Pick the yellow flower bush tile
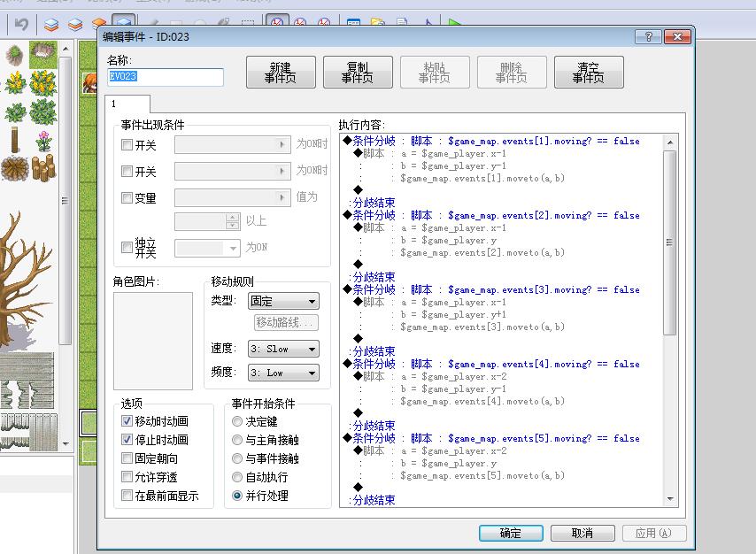Image resolution: width=756 pixels, height=554 pixels. (x=43, y=83)
